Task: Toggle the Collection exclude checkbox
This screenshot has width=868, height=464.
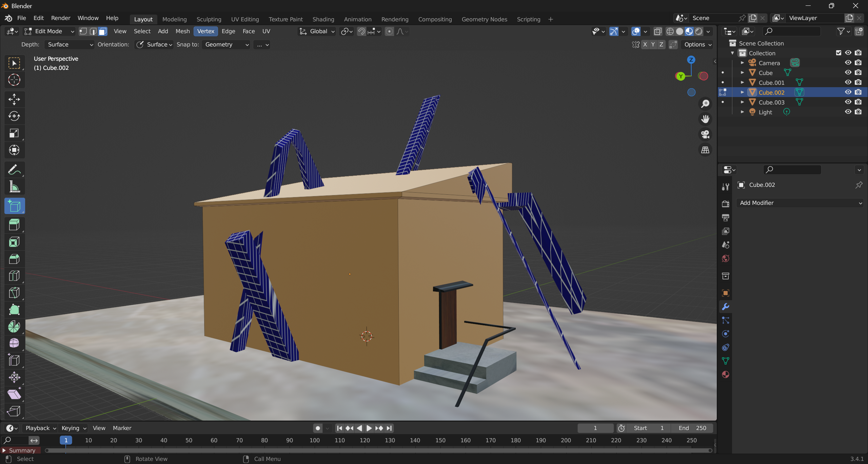Action: 839,53
